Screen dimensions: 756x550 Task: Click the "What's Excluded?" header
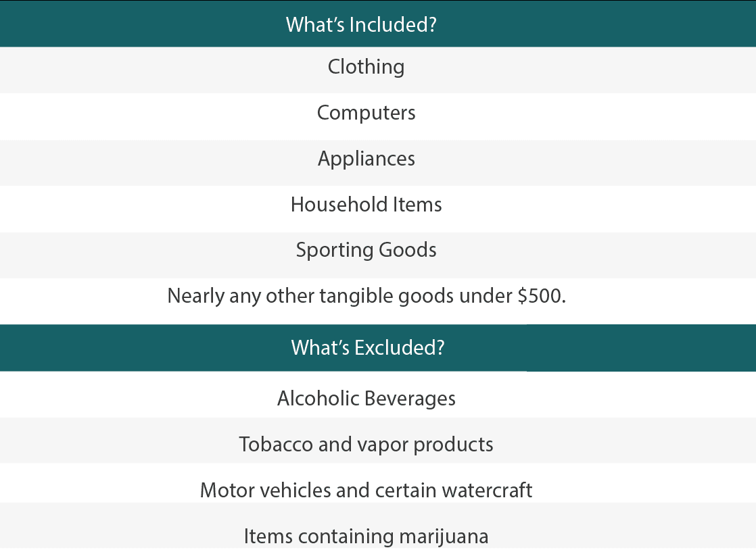[x=367, y=347]
